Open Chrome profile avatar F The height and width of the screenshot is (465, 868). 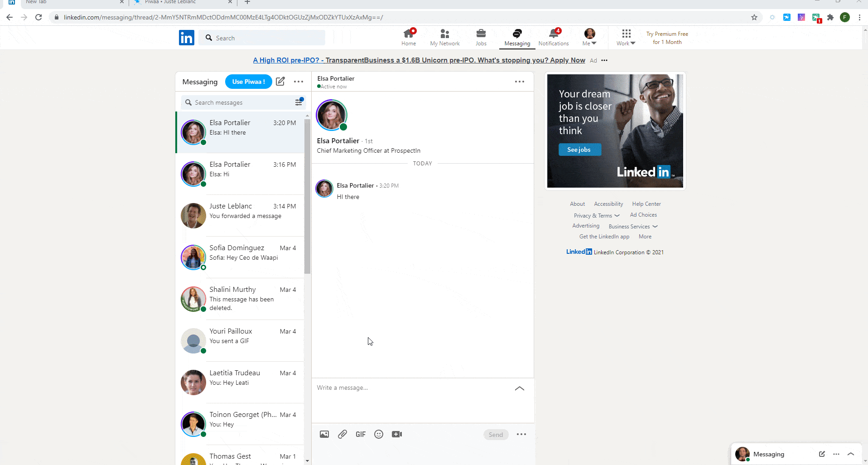tap(845, 17)
